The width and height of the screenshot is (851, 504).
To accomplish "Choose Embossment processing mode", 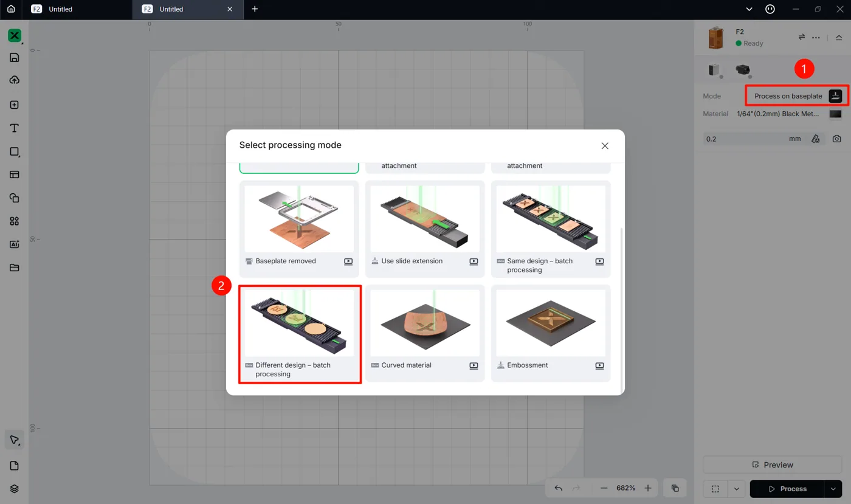I will pos(551,333).
